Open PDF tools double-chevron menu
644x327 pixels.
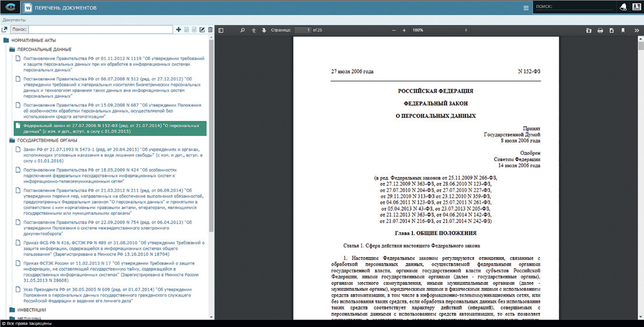coord(636,30)
